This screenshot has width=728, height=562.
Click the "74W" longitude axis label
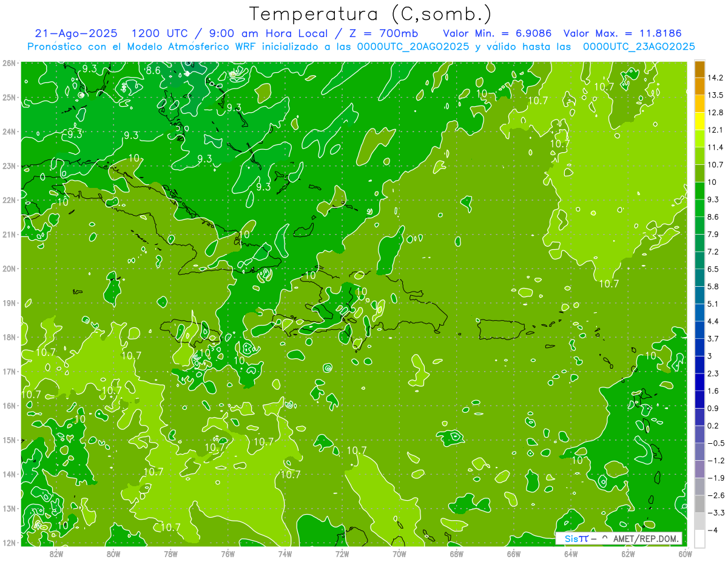click(285, 554)
